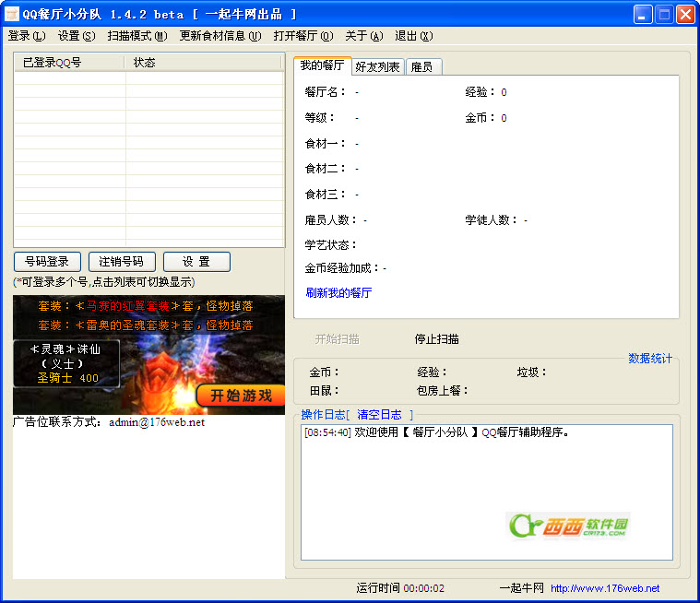Click the 操作日志 label
The width and height of the screenshot is (700, 603).
[x=324, y=415]
